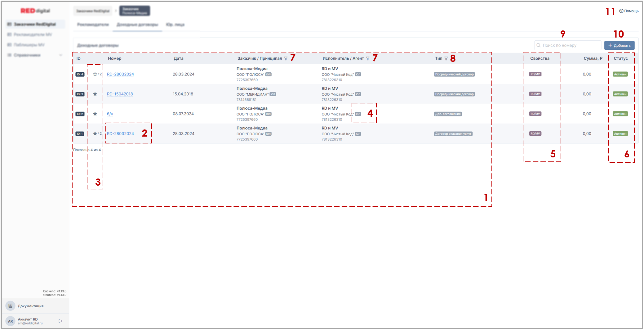Click the ЮЛ badge beside ООО "МЕРИДИАН"
Image resolution: width=644 pixels, height=330 pixels.
[273, 94]
